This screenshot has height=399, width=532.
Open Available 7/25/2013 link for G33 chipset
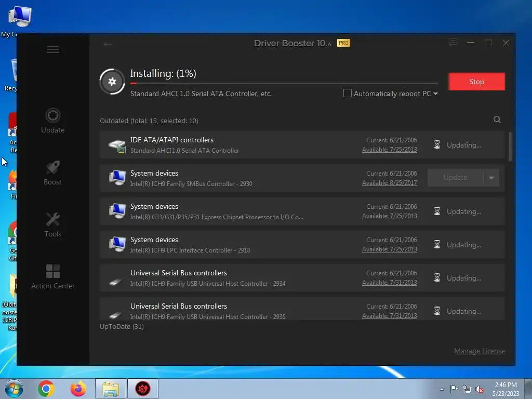pyautogui.click(x=390, y=216)
